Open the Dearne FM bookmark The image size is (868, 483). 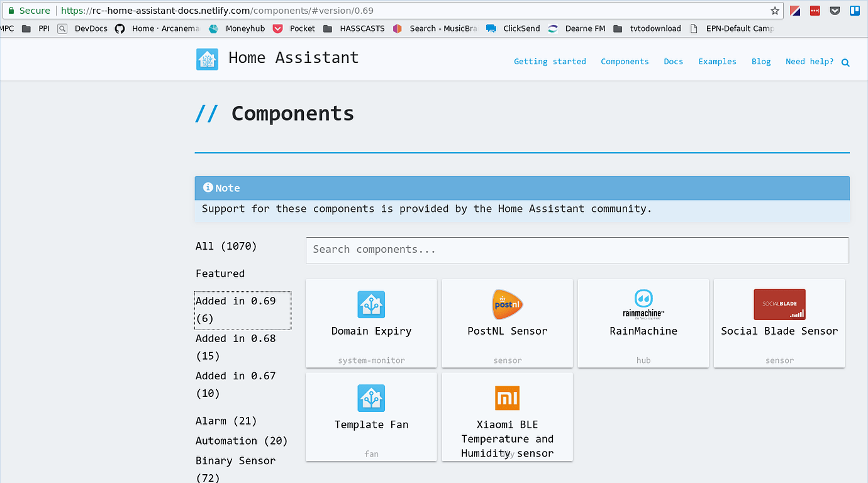576,28
